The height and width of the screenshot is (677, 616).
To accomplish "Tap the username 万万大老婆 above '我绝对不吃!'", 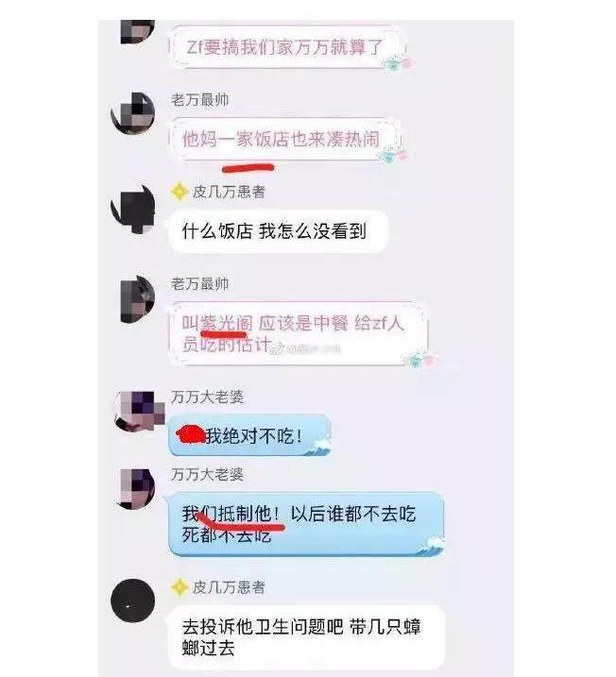I will click(x=207, y=397).
